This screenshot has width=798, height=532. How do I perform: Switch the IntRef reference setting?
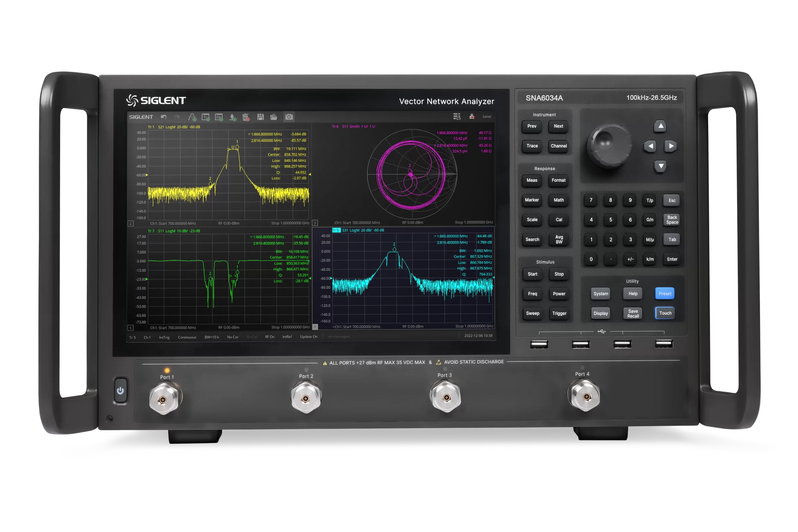coord(287,337)
